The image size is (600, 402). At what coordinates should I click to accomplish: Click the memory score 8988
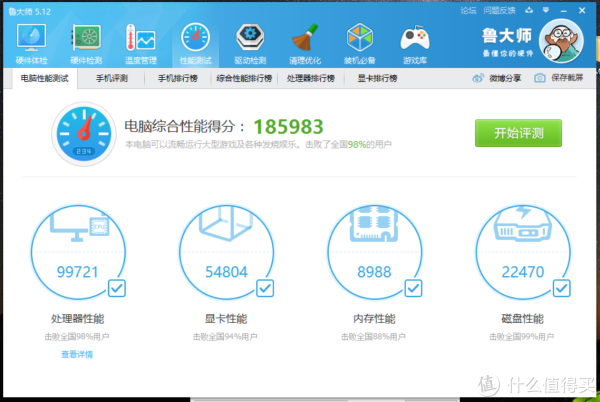tap(374, 272)
